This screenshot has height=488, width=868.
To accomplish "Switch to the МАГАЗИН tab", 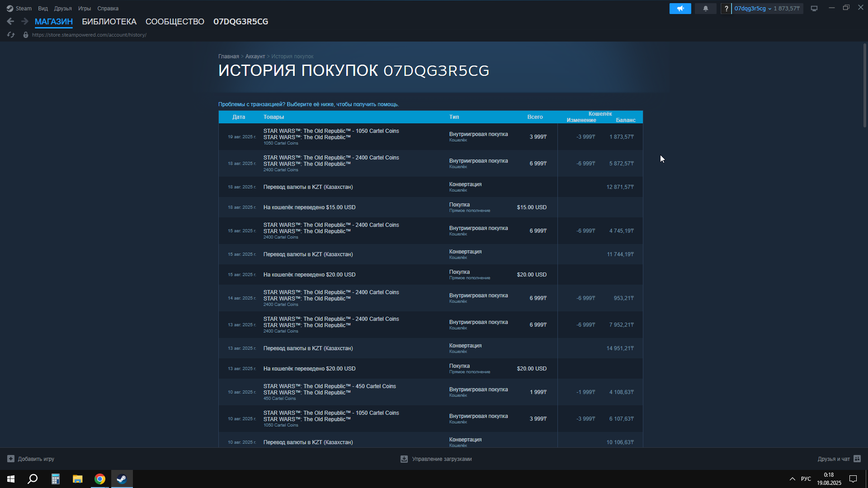I will point(54,22).
